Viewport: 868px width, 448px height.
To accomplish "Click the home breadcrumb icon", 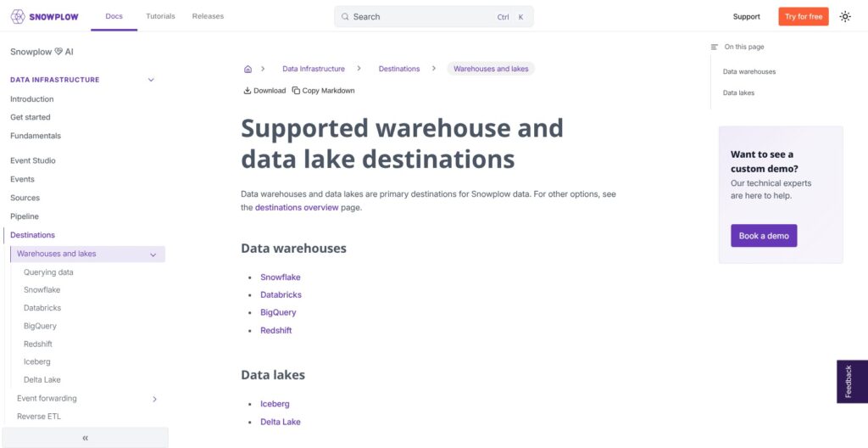I will pyautogui.click(x=248, y=70).
